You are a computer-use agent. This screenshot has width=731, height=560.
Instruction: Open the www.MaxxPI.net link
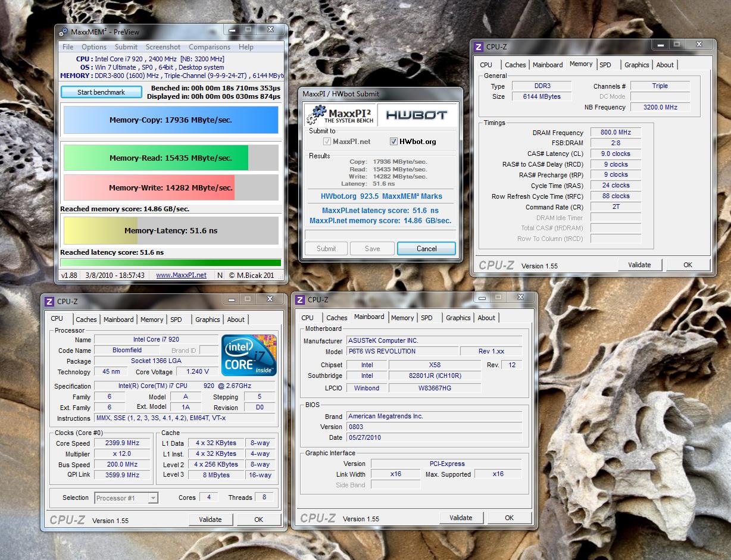click(181, 275)
